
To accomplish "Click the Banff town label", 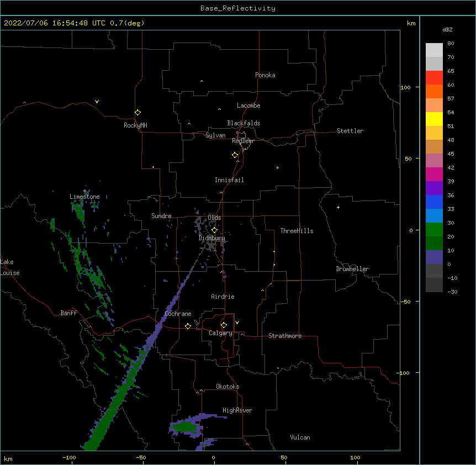I will 68,313.
